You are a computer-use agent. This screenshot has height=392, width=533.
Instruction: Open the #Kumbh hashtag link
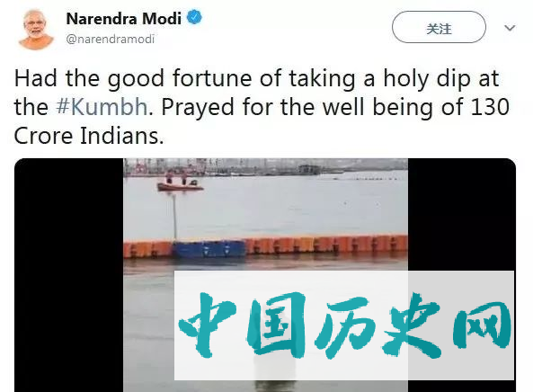click(x=102, y=107)
